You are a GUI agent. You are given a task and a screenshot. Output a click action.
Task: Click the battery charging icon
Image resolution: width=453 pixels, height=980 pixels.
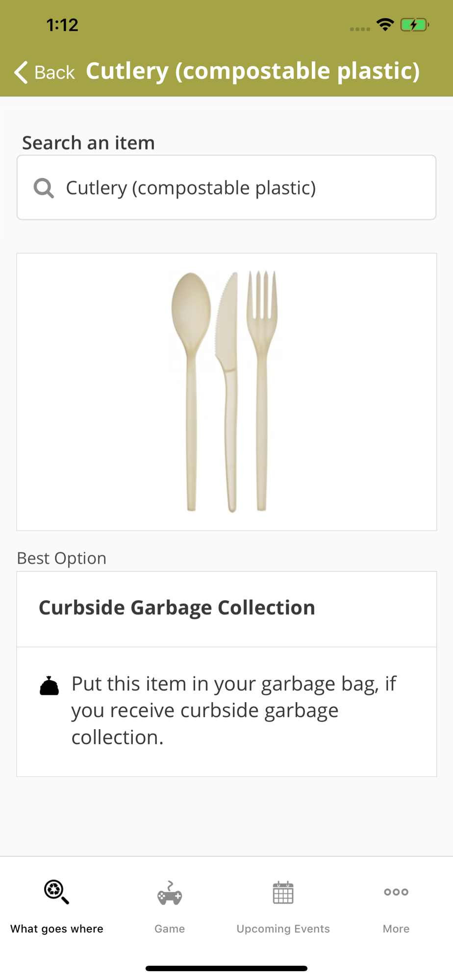coord(414,24)
